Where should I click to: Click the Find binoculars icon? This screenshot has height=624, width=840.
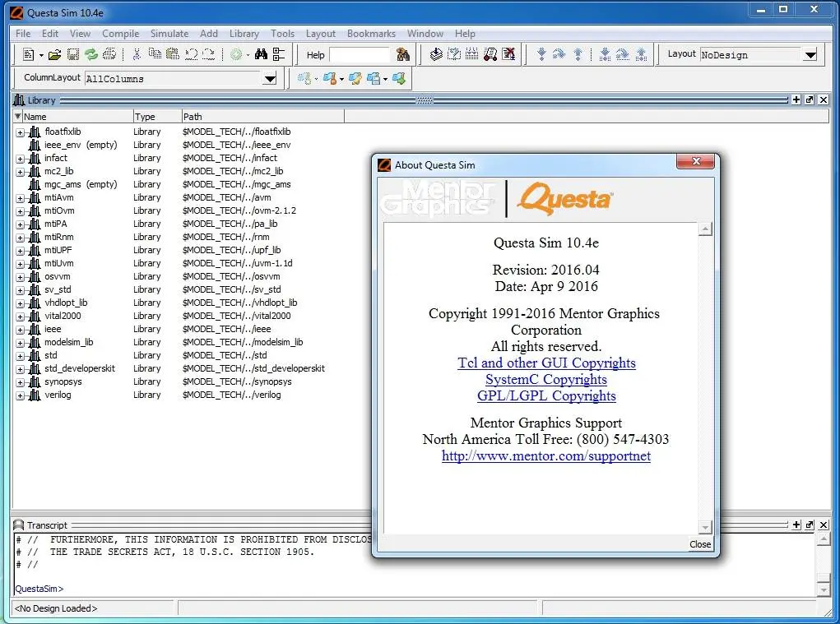261,54
